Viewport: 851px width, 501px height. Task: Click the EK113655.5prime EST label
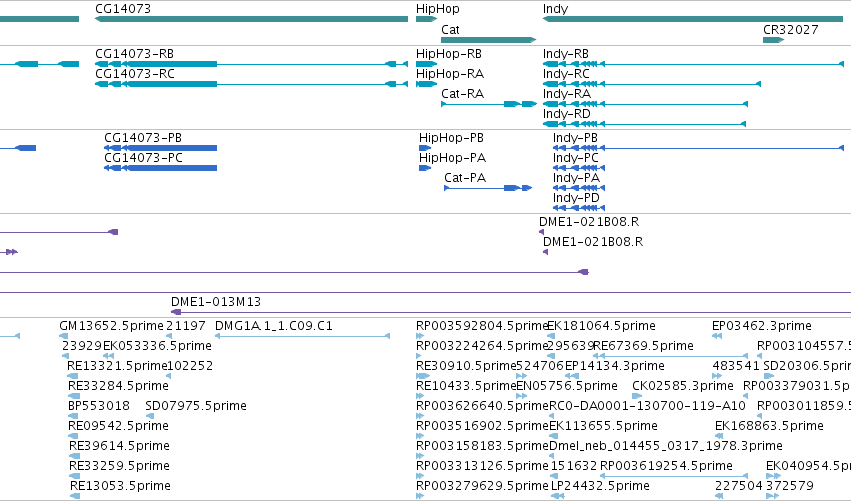(x=604, y=427)
